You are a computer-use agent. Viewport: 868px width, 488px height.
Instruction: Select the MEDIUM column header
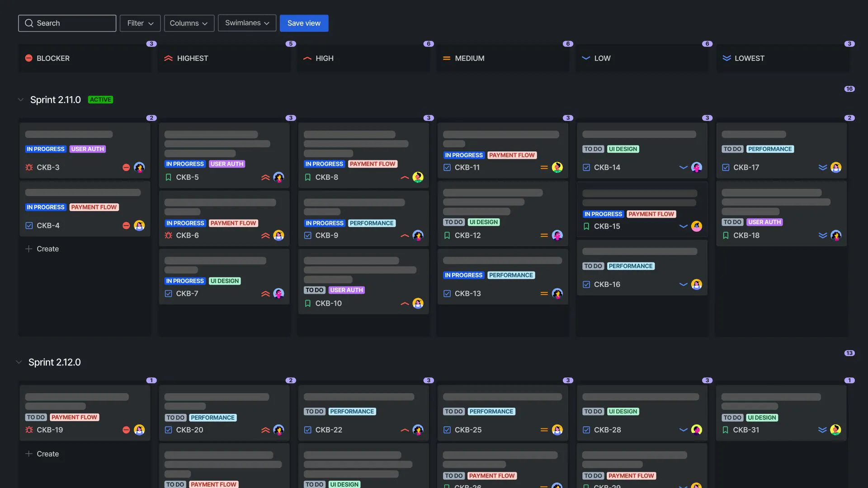point(503,58)
